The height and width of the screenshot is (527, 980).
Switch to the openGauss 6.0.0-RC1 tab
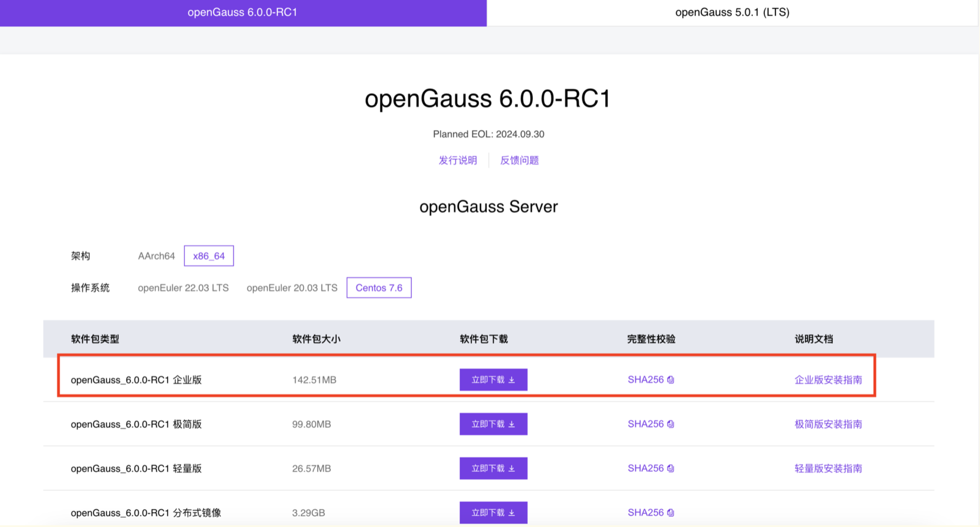[243, 13]
